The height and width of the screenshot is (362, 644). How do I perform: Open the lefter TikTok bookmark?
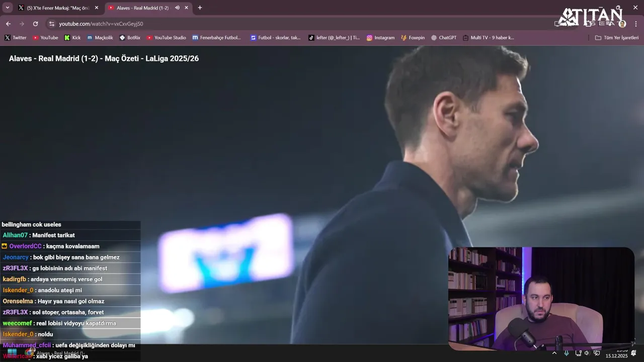coord(334,38)
